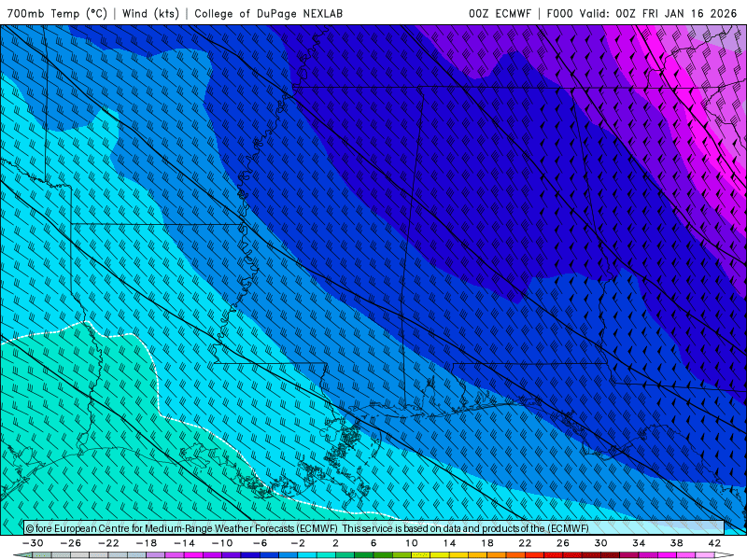Select the -6 legend value
Viewport: 747px width, 560px height.
261,543
